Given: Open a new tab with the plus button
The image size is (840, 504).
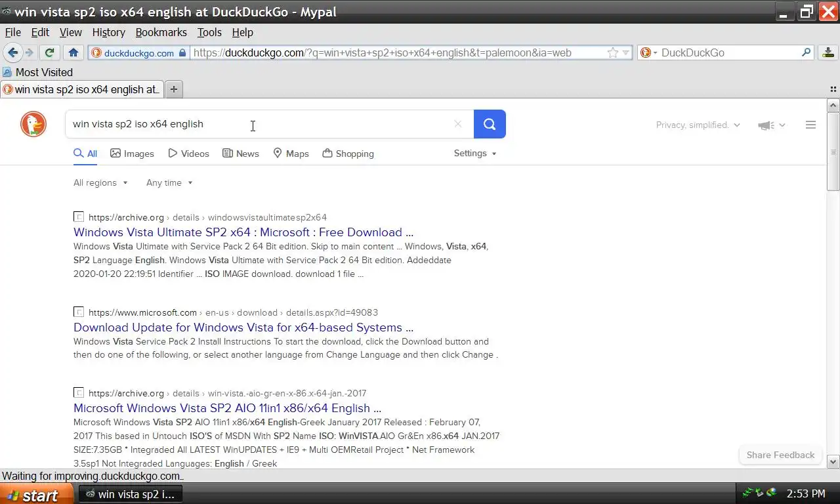Looking at the screenshot, I should (x=174, y=89).
